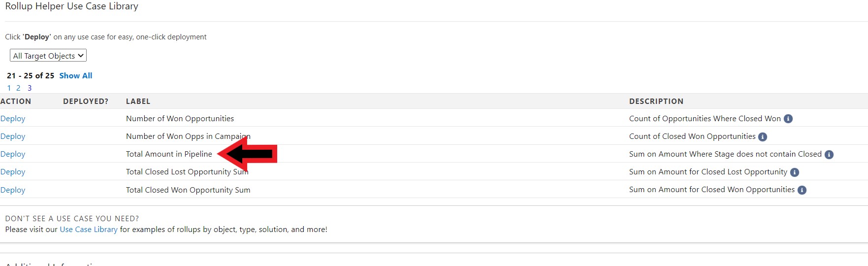The width and height of the screenshot is (868, 266).
Task: Go to page 2 of results
Action: coord(18,88)
